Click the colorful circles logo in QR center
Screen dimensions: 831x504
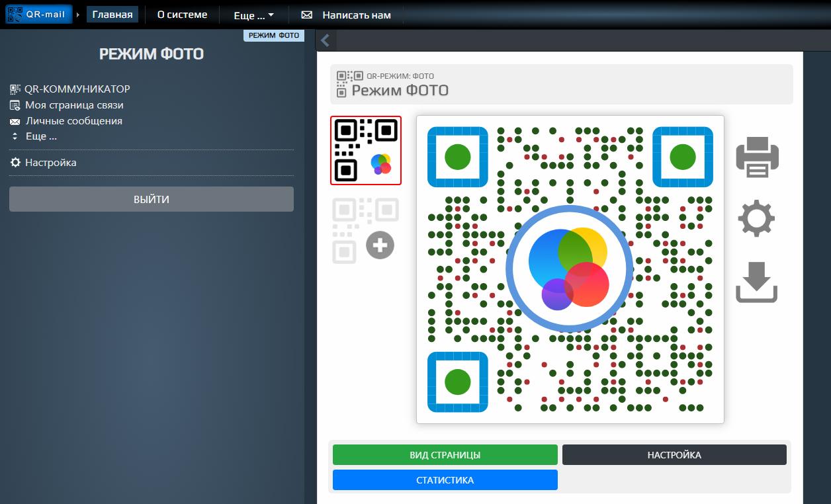pyautogui.click(x=568, y=269)
